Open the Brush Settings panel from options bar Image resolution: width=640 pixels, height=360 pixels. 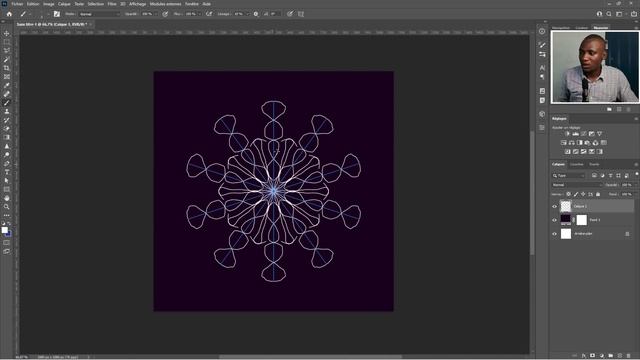coord(57,14)
